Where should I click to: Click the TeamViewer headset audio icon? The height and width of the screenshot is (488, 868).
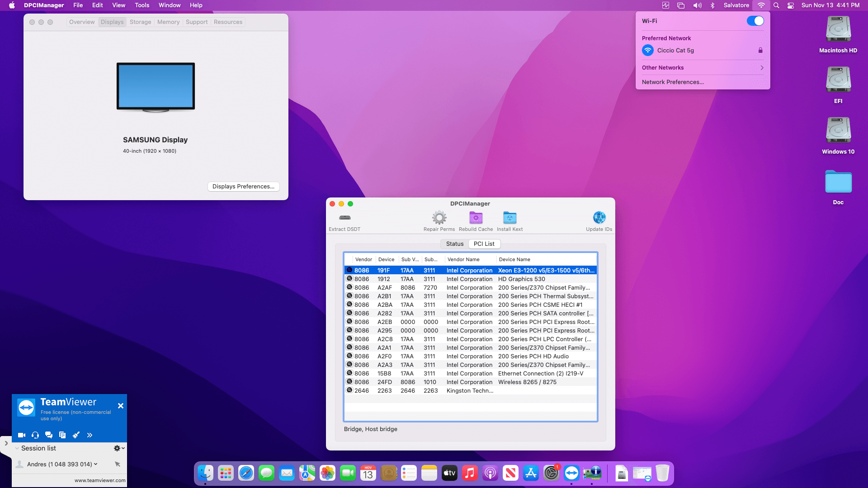35,435
